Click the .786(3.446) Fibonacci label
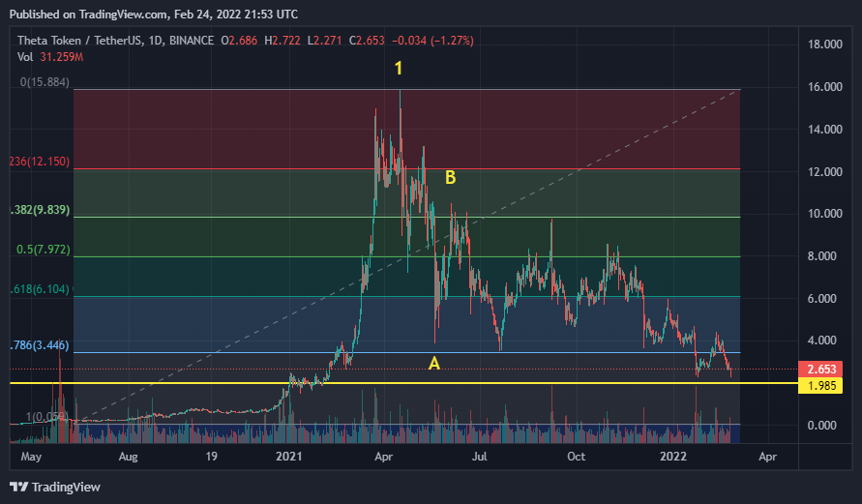This screenshot has height=504, width=862. pos(40,345)
